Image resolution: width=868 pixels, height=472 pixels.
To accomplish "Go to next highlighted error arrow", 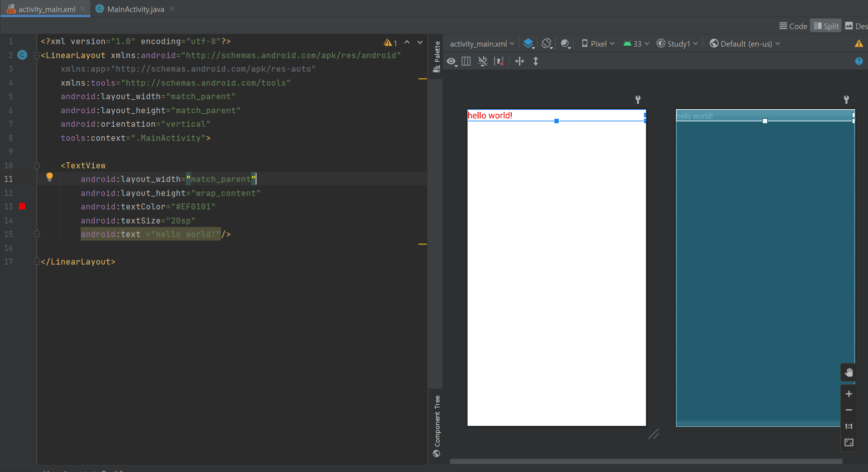I will pyautogui.click(x=420, y=42).
